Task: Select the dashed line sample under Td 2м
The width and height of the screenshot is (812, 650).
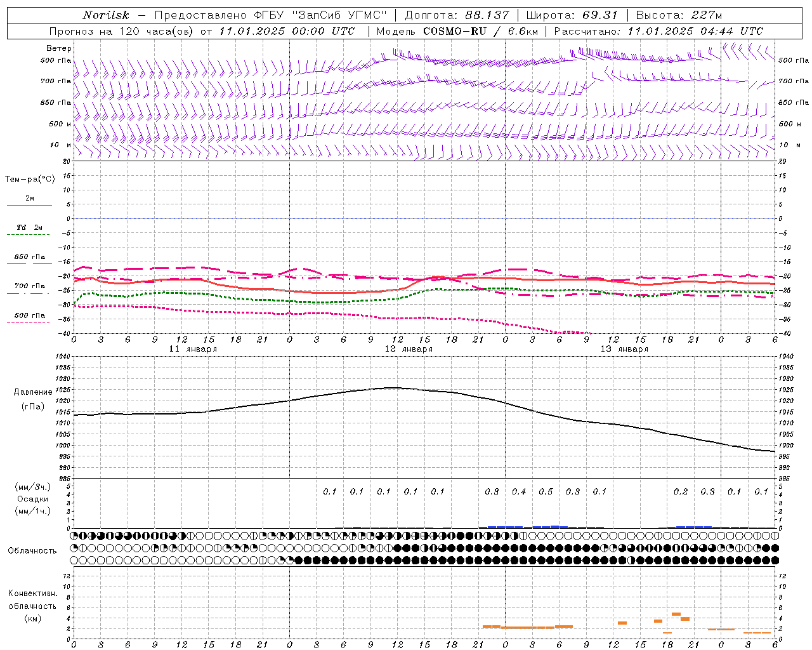Action: click(29, 235)
